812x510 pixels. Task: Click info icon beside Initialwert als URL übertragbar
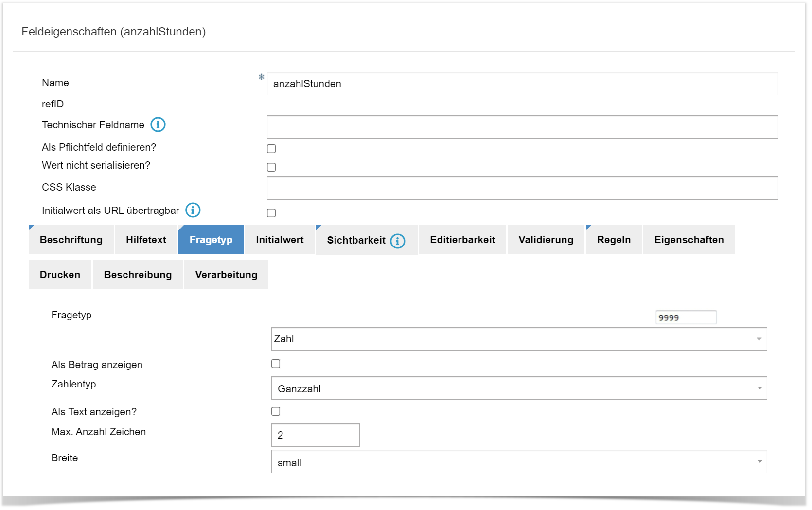(193, 210)
